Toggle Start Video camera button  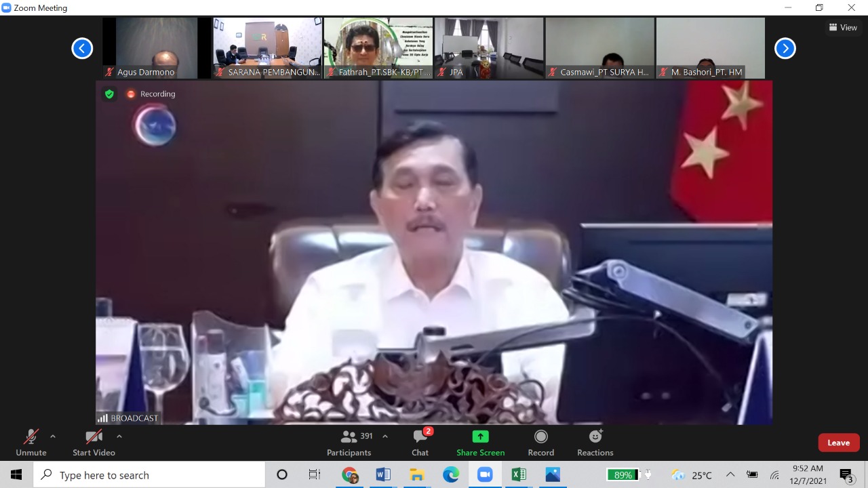(x=94, y=443)
